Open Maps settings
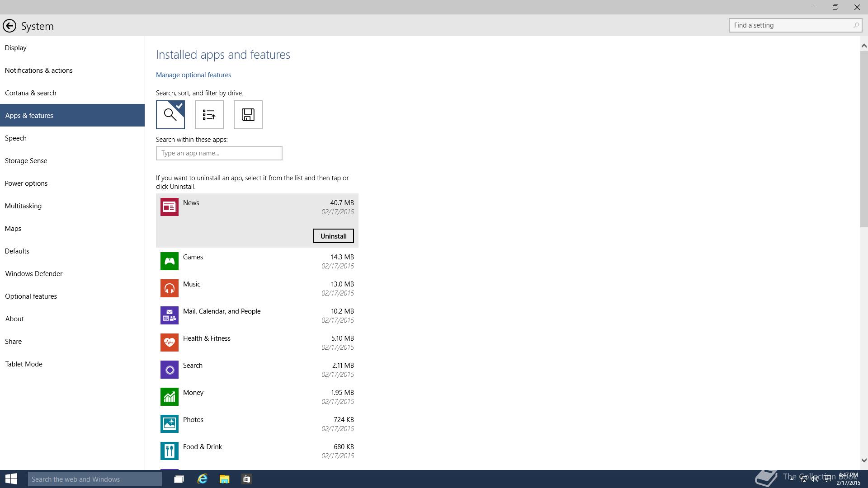 (72, 229)
